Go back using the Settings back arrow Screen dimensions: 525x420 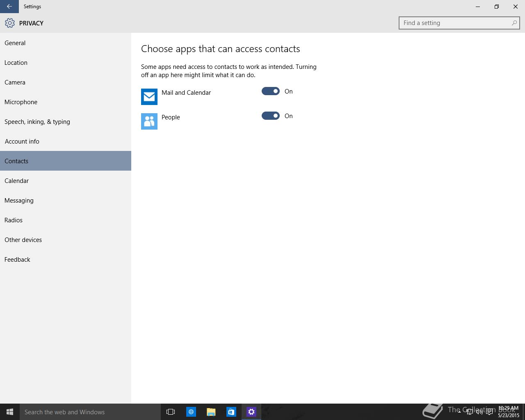click(9, 7)
